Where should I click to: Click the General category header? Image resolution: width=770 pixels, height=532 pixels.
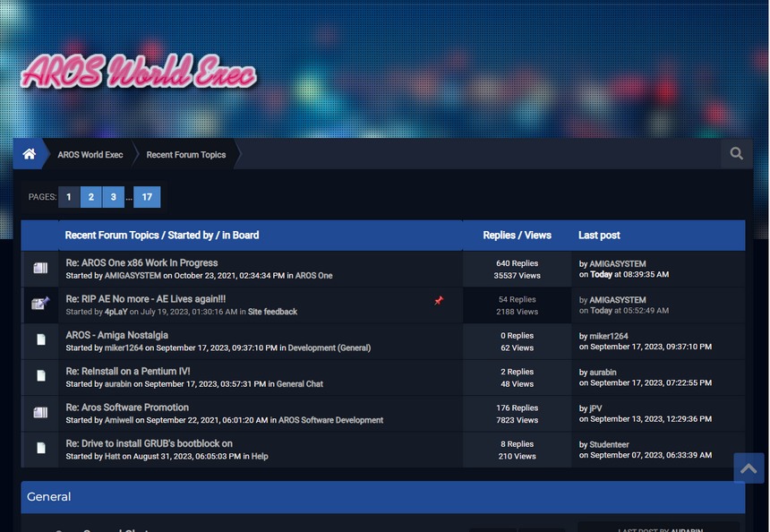tap(49, 497)
